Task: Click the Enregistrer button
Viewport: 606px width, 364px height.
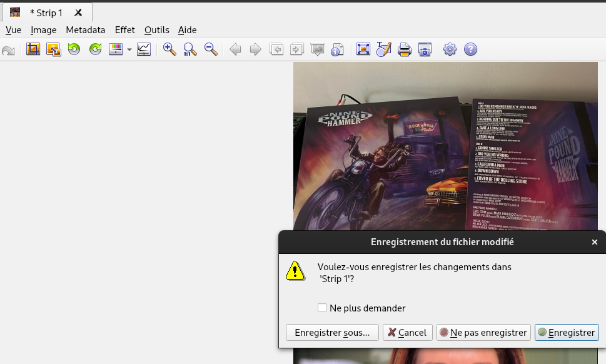Action: [x=567, y=333]
